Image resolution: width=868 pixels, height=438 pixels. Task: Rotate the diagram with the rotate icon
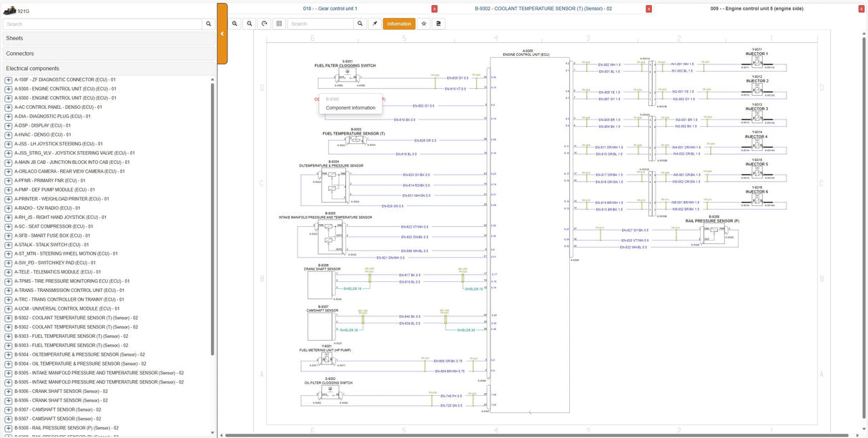[x=265, y=24]
